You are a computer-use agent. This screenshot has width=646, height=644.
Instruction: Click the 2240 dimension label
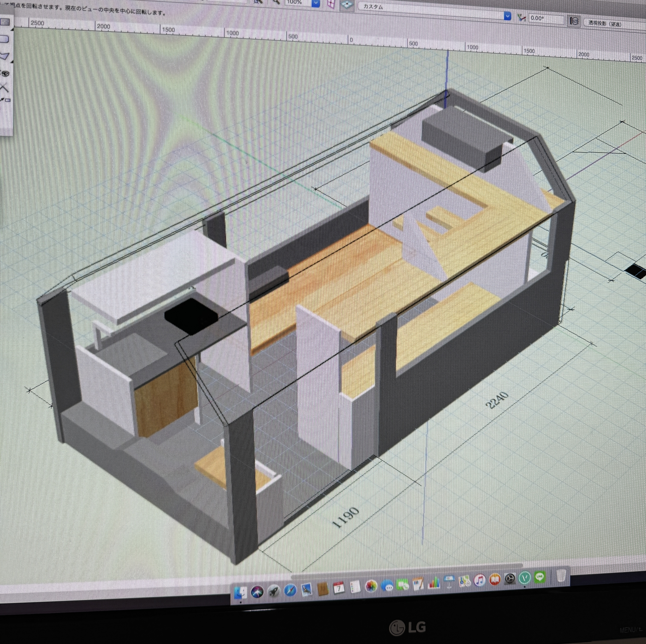click(x=497, y=400)
